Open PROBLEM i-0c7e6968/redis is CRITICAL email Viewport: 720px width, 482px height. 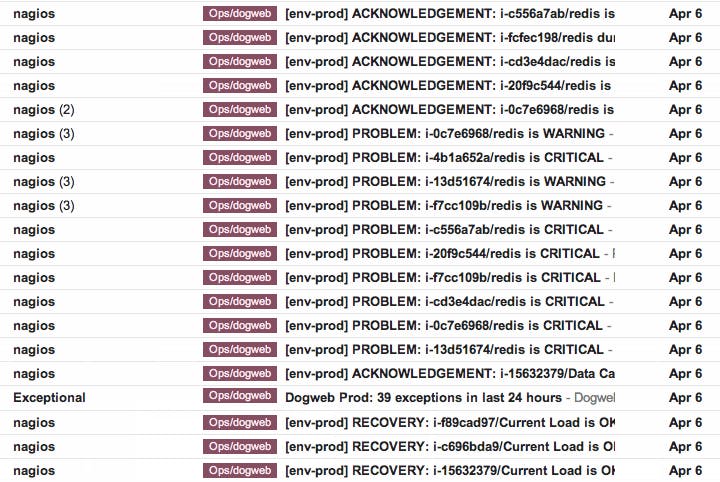click(x=360, y=325)
